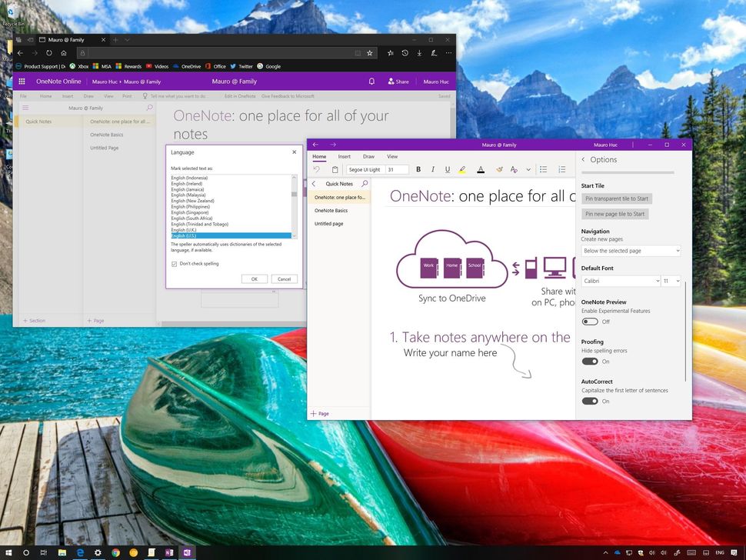Toggle bold formatting in the ribbon
The height and width of the screenshot is (560, 746).
418,169
